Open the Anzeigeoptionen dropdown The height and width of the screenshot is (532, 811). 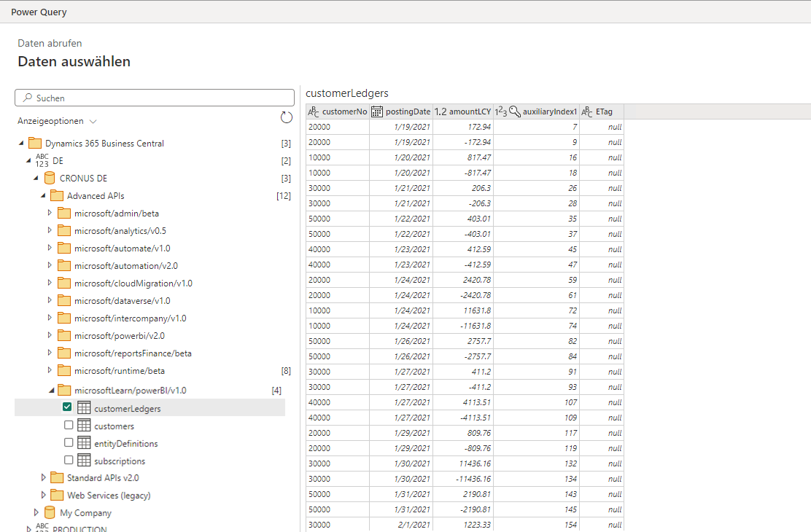pos(57,121)
